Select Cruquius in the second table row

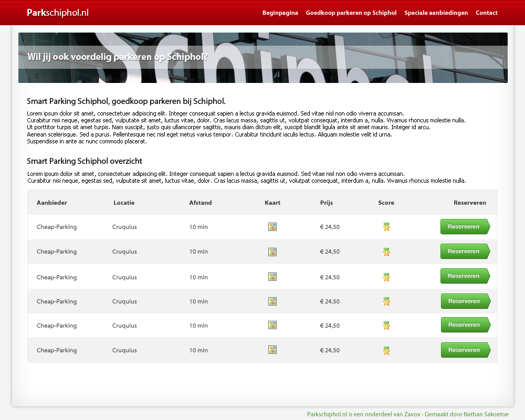click(x=124, y=251)
